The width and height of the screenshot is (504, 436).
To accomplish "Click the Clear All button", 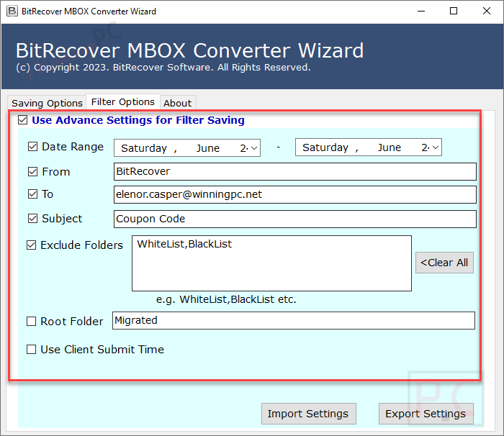I will point(444,263).
